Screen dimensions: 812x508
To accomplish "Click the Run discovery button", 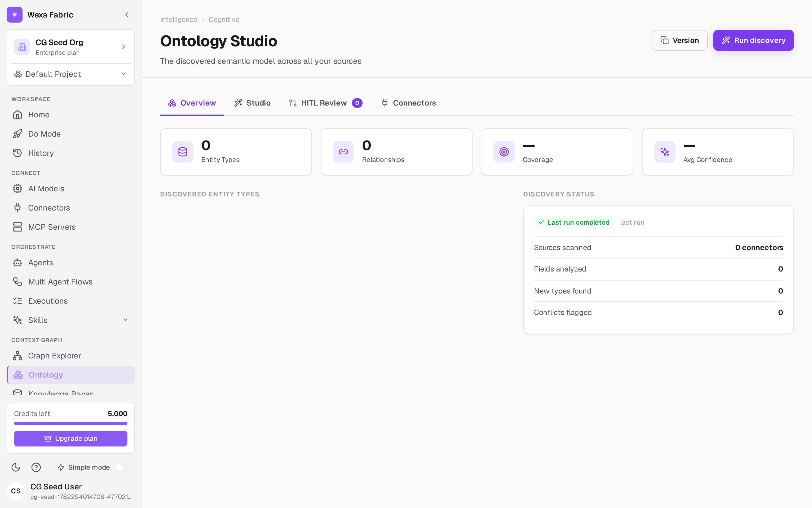I will 753,40.
